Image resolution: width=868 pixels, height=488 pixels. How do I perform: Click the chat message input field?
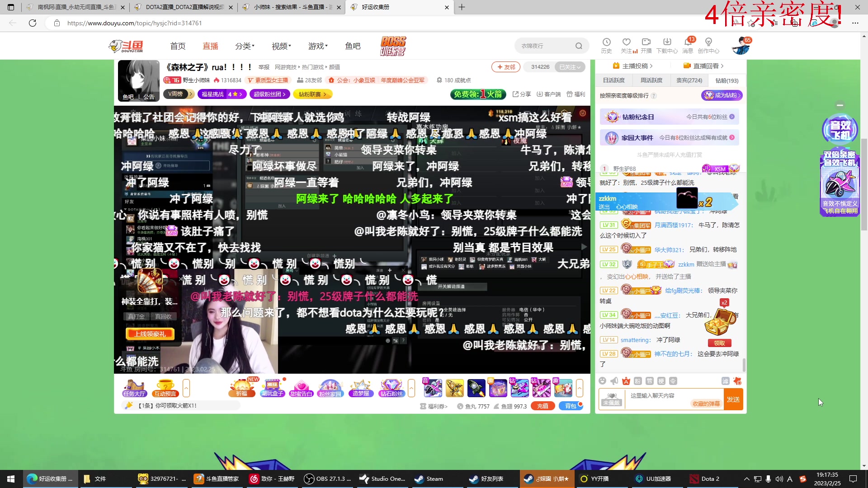point(674,399)
